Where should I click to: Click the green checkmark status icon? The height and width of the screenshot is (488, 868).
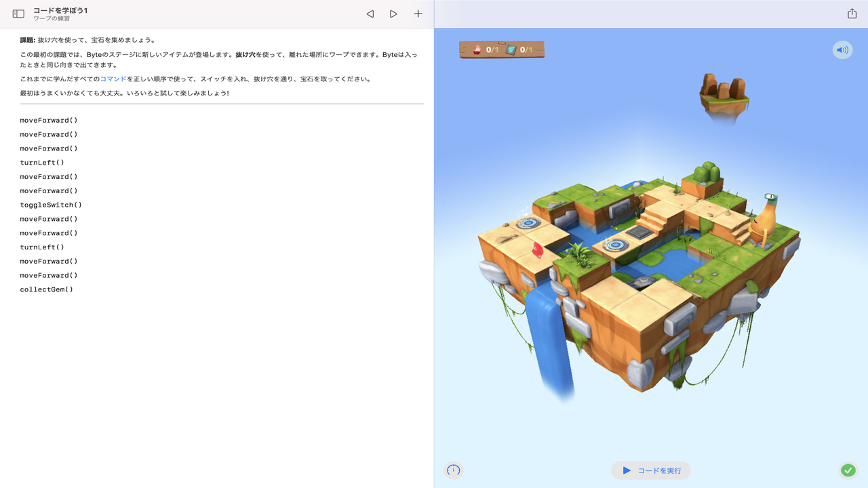pyautogui.click(x=848, y=470)
